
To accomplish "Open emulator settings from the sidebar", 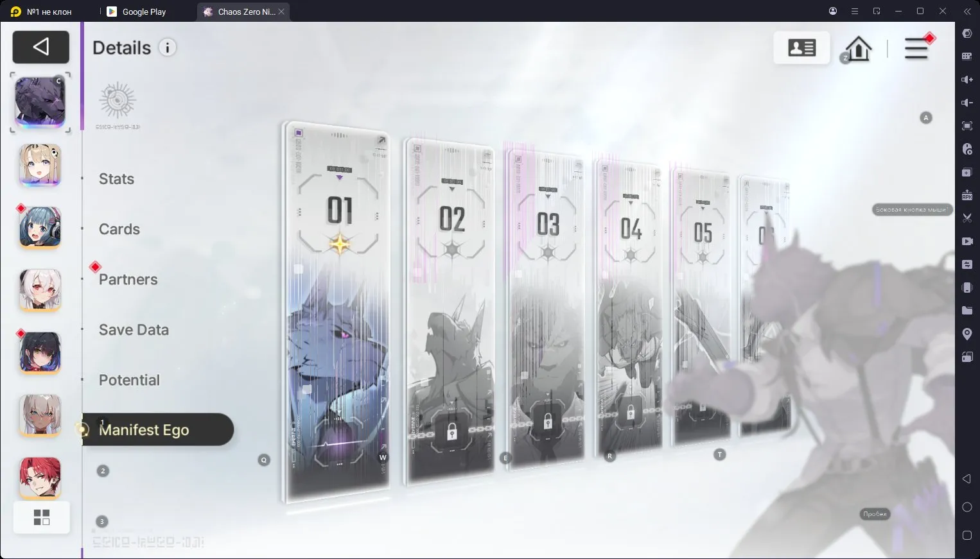I will coord(967,33).
